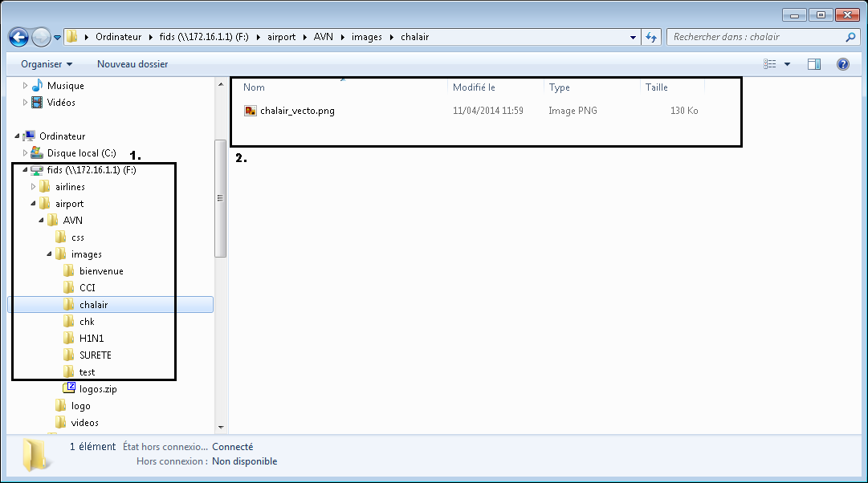
Task: Click the 'images' breadcrumb in address bar
Action: 366,37
